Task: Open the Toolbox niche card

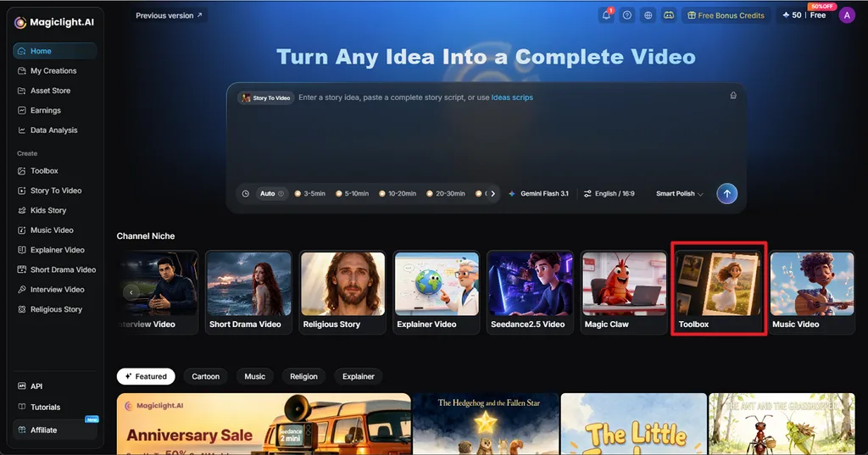Action: tap(719, 292)
